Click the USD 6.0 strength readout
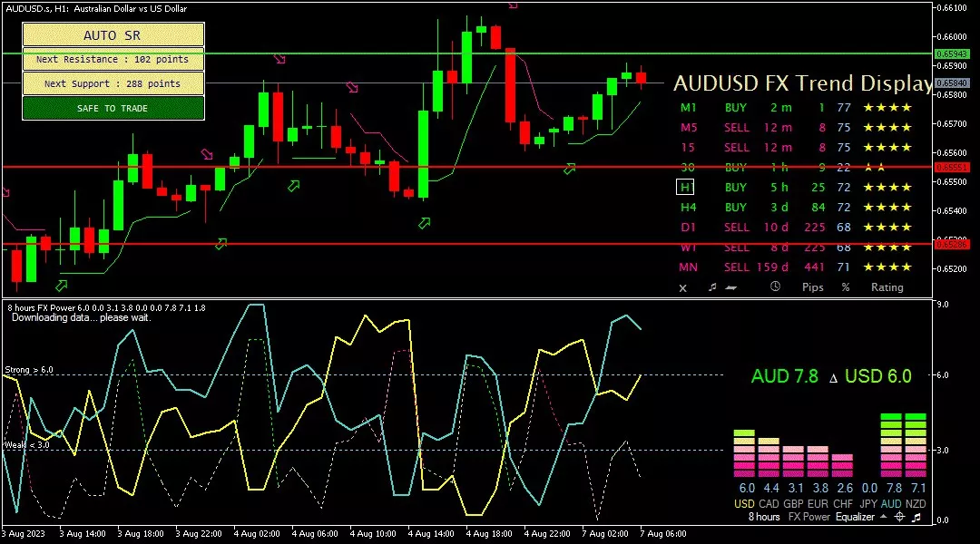Screen dimensions: 980x544 click(878, 376)
